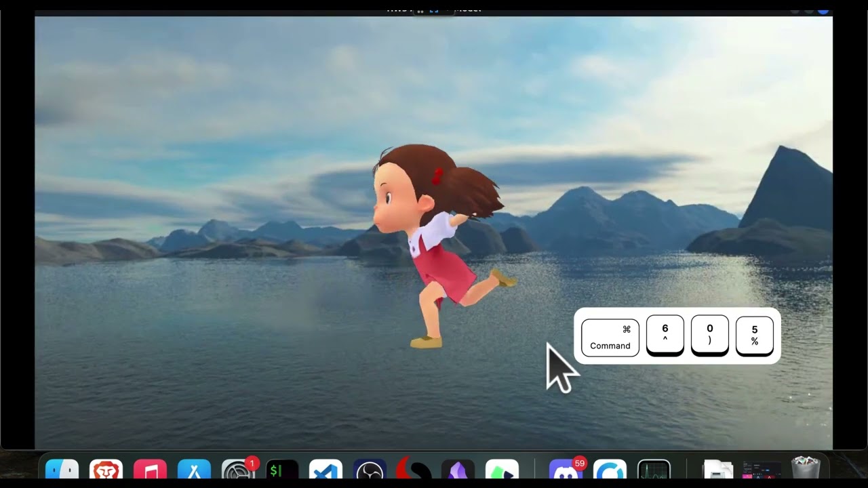Restore the minimized dark window thumbnail in Dock

tap(762, 470)
